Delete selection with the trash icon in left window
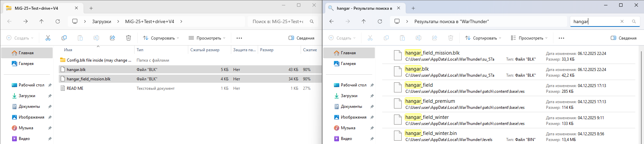644x144 pixels. pos(129,38)
